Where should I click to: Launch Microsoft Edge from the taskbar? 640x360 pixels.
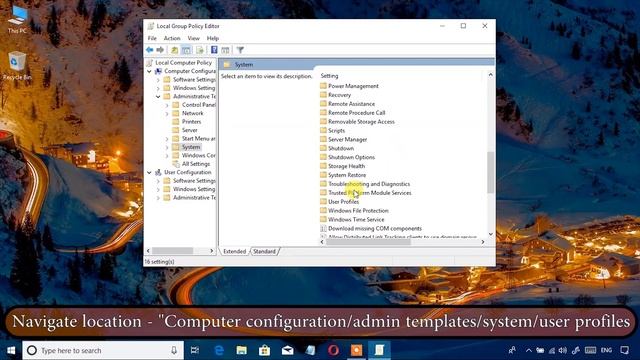tap(219, 350)
